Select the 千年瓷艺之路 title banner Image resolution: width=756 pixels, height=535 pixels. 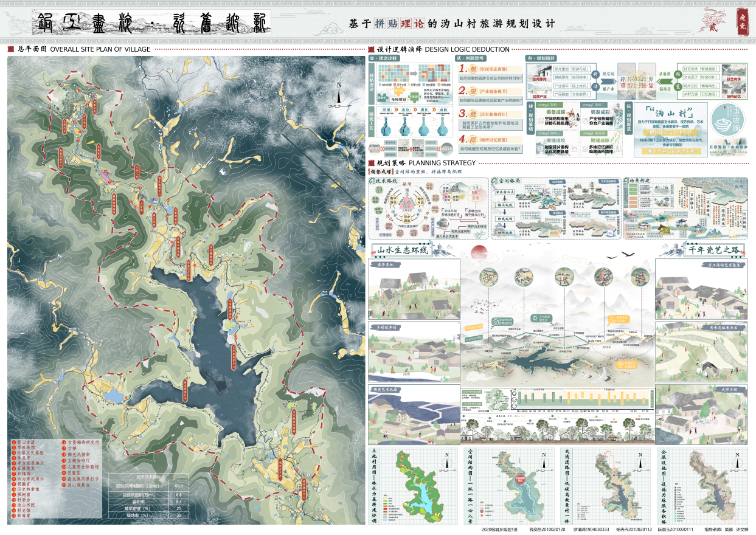coord(713,250)
